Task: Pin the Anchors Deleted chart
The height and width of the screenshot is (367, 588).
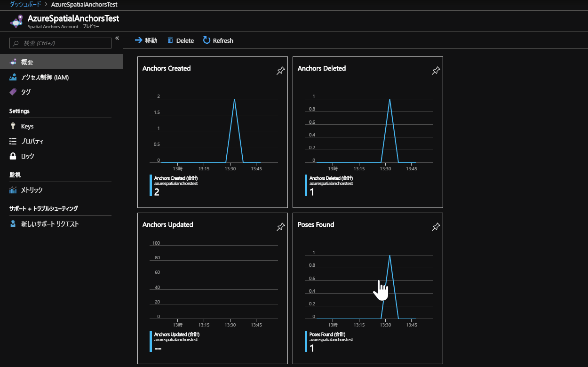Action: (436, 71)
